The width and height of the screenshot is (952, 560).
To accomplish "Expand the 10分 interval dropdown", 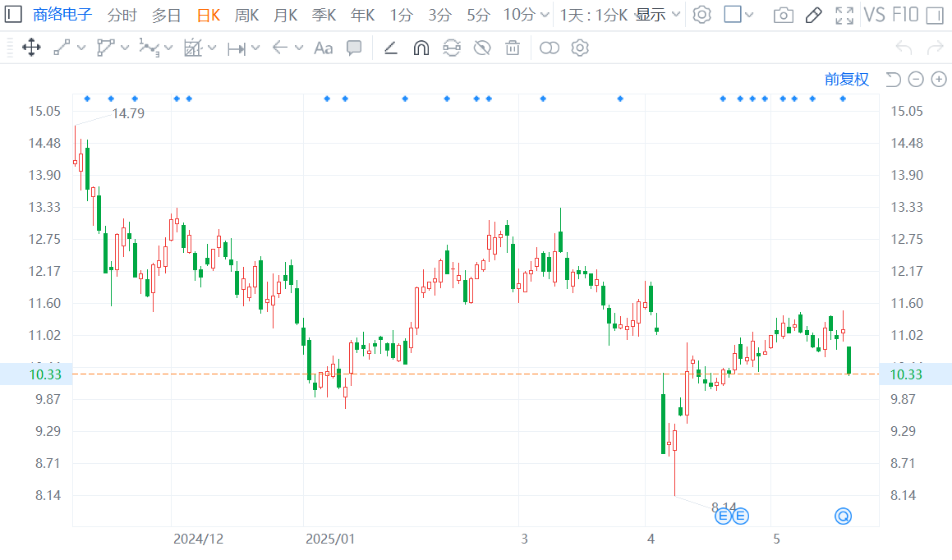I will click(545, 15).
